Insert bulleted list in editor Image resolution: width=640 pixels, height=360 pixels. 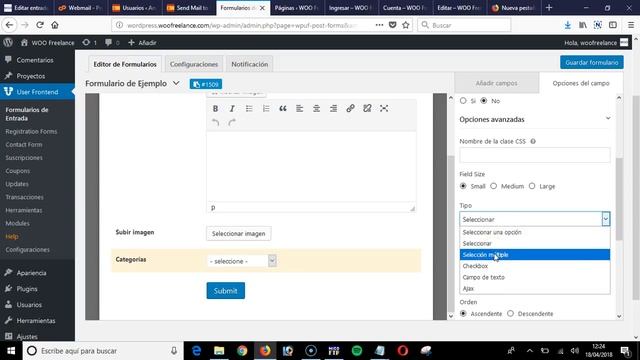pos(249,109)
